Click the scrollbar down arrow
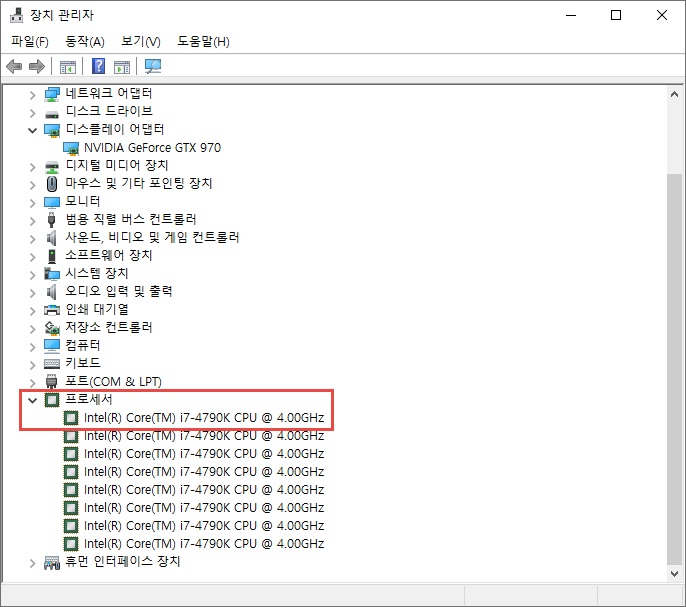Screen dimensions: 686x607 tap(674, 573)
